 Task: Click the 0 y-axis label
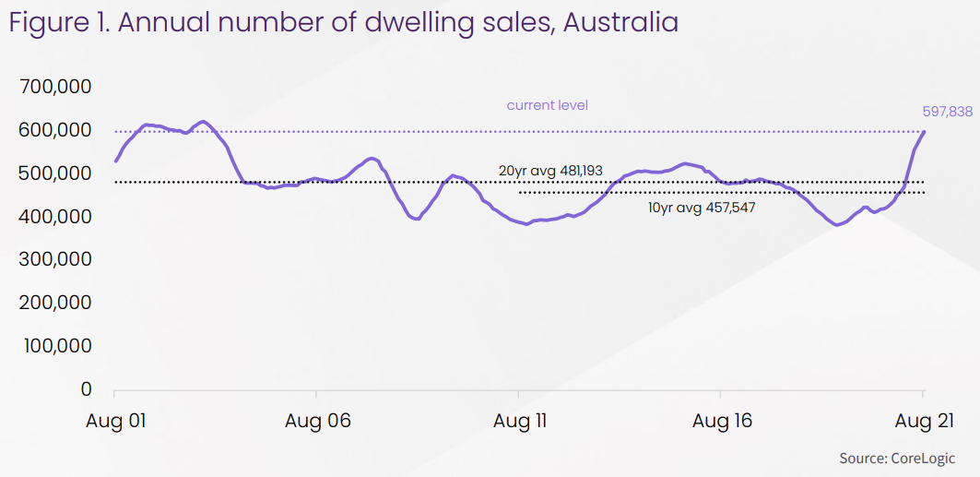click(x=84, y=389)
